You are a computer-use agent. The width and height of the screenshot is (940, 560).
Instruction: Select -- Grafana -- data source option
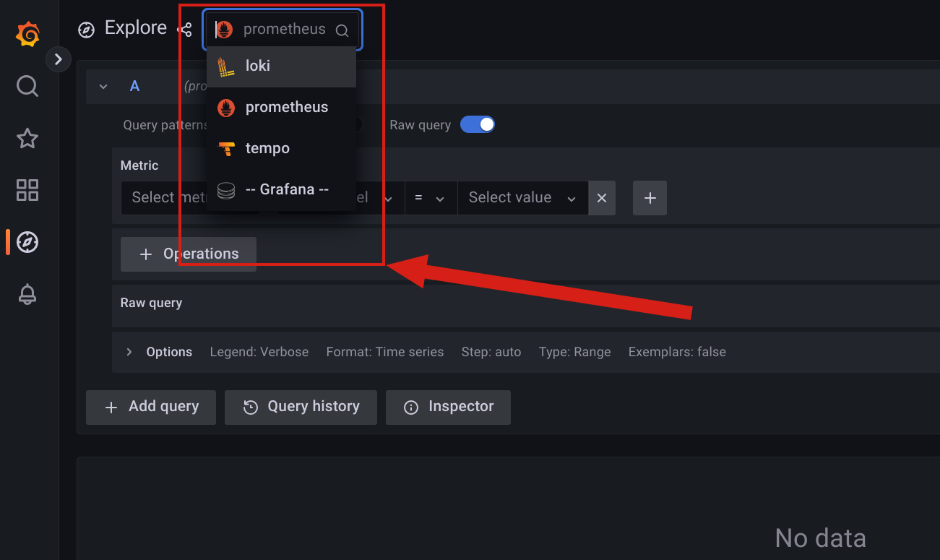281,190
